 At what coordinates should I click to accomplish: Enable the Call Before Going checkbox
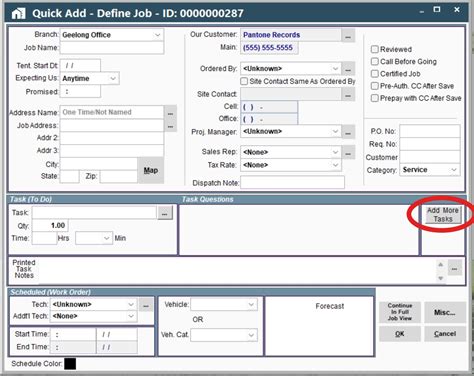tap(375, 62)
